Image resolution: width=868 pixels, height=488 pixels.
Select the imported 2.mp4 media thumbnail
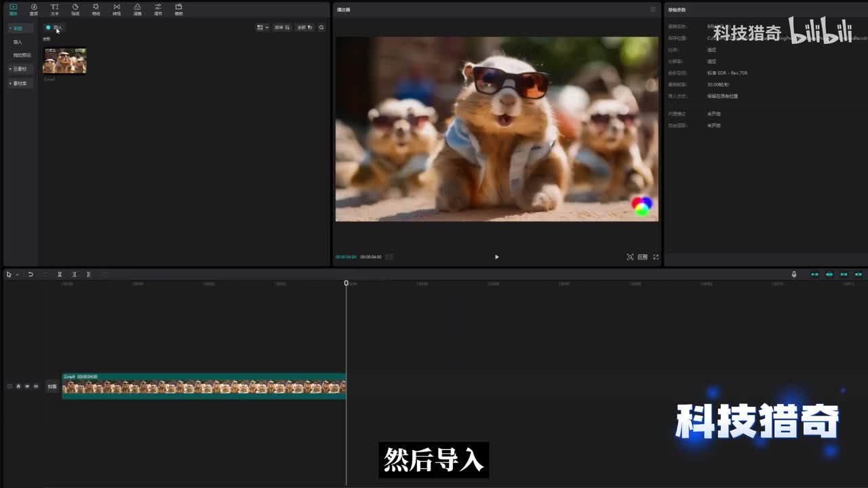64,61
